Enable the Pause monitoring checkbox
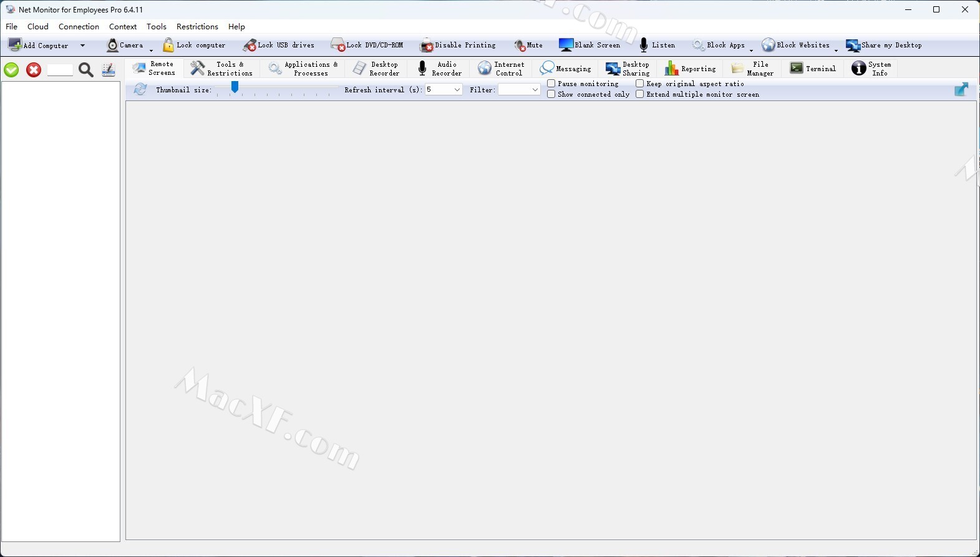The image size is (980, 557). click(551, 84)
